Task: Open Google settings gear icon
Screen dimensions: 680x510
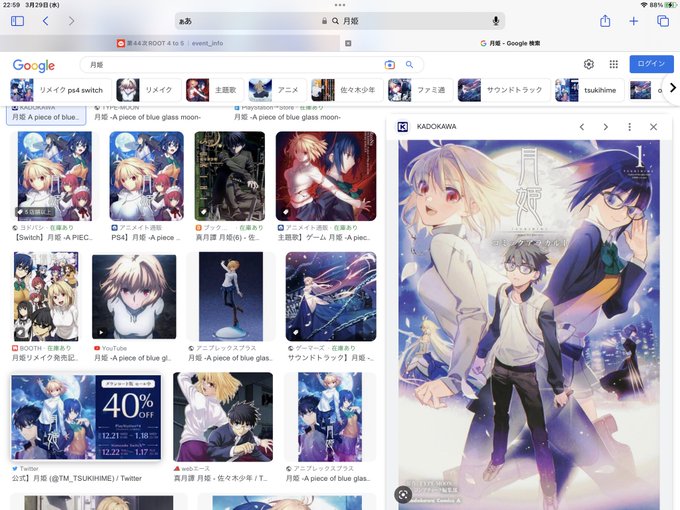Action: [x=588, y=64]
